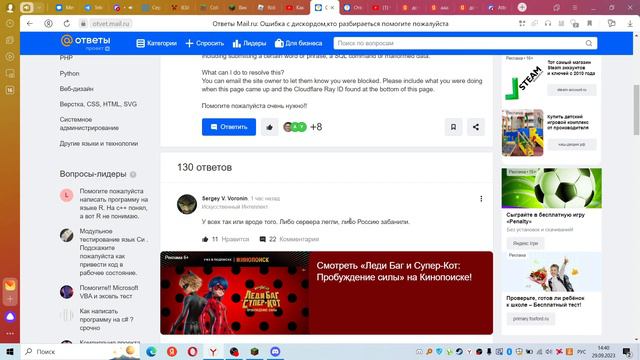Open the playground complex ad image

coord(522,133)
